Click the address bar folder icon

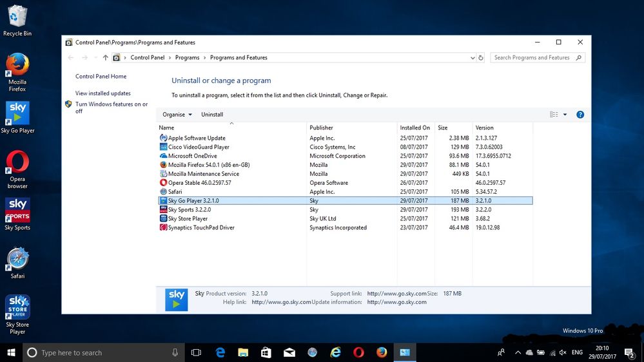tap(117, 58)
